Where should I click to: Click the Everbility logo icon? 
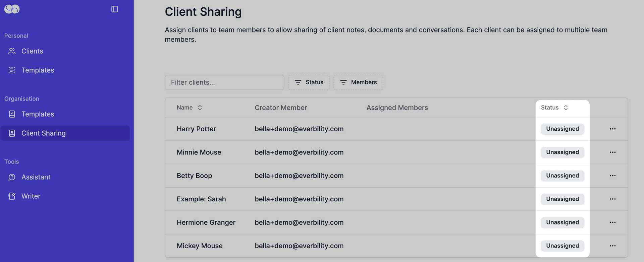pos(12,9)
